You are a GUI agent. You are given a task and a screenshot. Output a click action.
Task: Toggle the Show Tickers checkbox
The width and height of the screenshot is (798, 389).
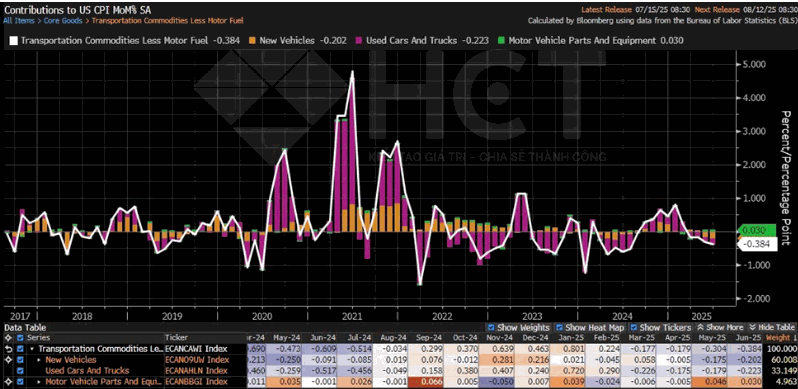click(x=634, y=327)
